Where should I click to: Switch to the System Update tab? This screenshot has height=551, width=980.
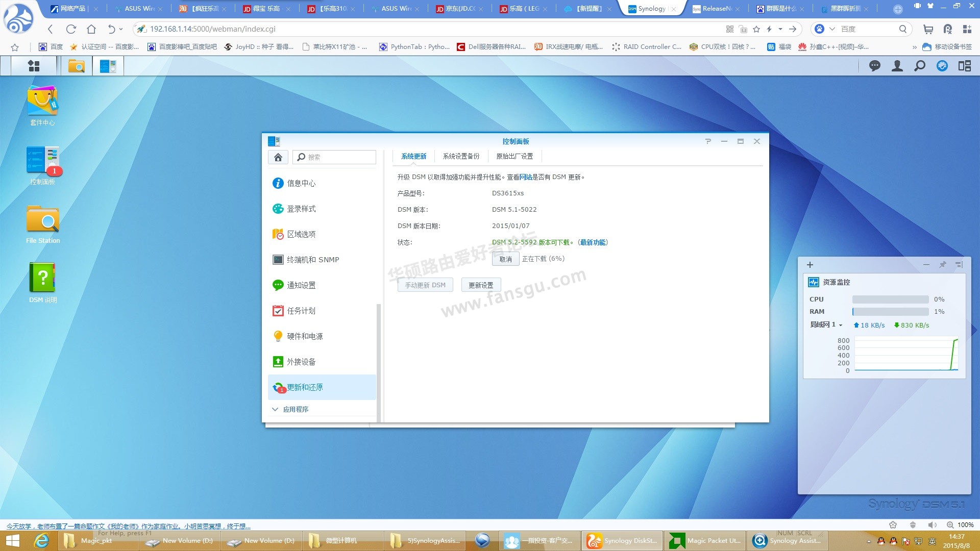tap(413, 156)
